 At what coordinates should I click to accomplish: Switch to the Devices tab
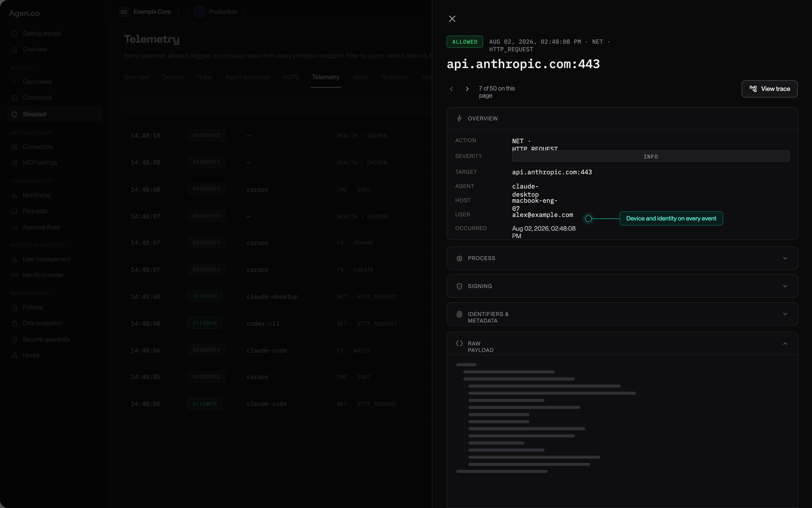pos(173,77)
